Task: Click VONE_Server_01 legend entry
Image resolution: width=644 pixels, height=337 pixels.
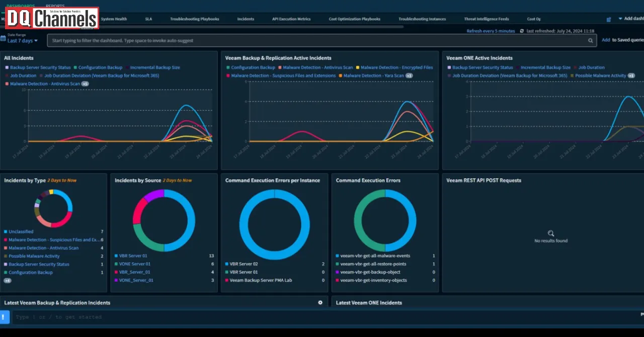Action: 136,280
